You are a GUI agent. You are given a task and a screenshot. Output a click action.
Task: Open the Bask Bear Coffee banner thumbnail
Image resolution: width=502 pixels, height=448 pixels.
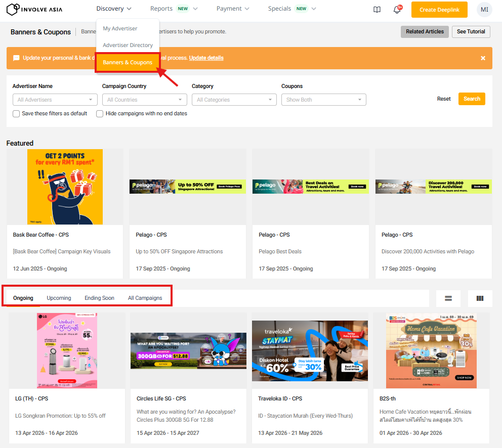click(x=65, y=187)
